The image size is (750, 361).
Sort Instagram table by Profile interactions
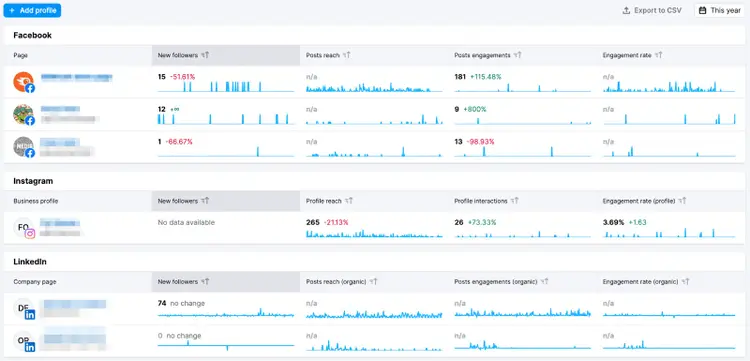coord(514,201)
